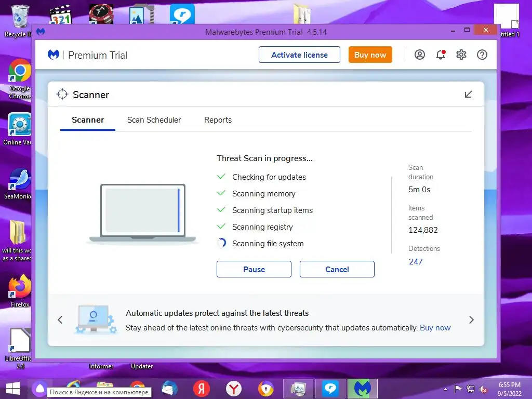The width and height of the screenshot is (532, 399).
Task: Click the Scanner crosshair icon
Action: coord(62,95)
